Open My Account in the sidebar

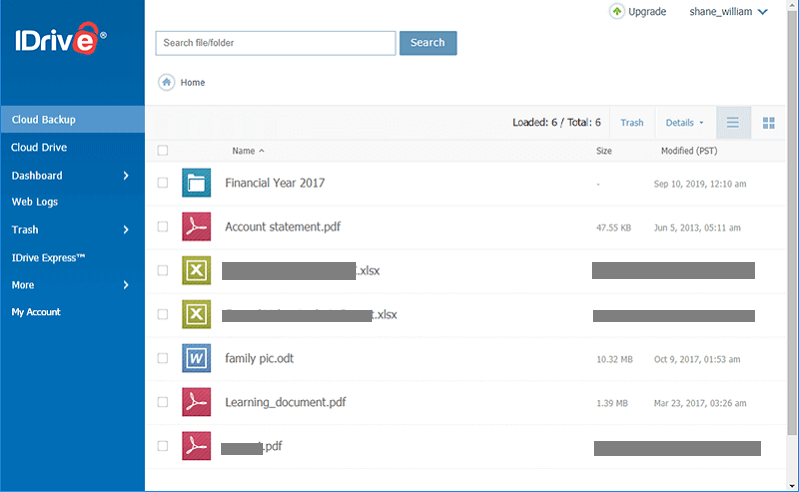(36, 312)
